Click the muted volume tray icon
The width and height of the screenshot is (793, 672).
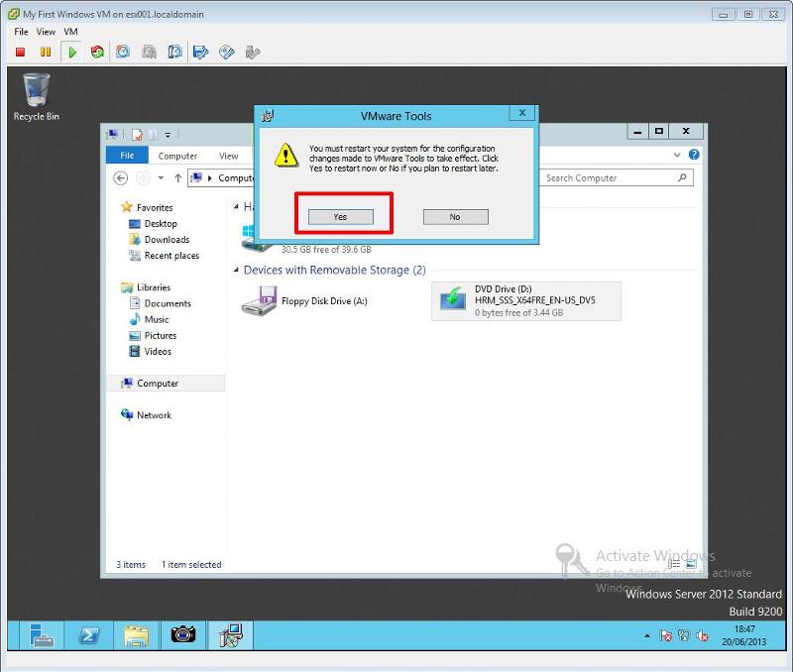[x=702, y=635]
